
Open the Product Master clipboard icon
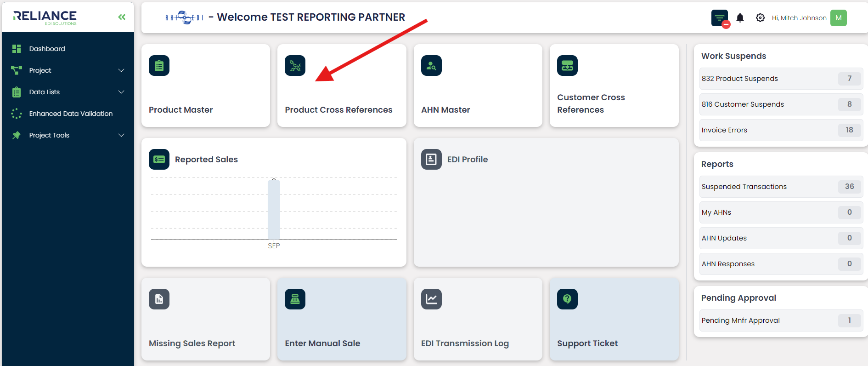click(159, 66)
